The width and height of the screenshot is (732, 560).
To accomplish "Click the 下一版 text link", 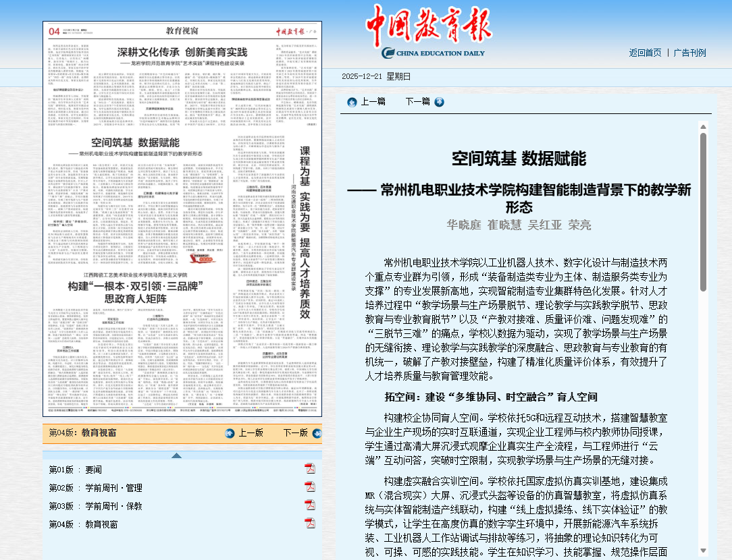I will (295, 433).
